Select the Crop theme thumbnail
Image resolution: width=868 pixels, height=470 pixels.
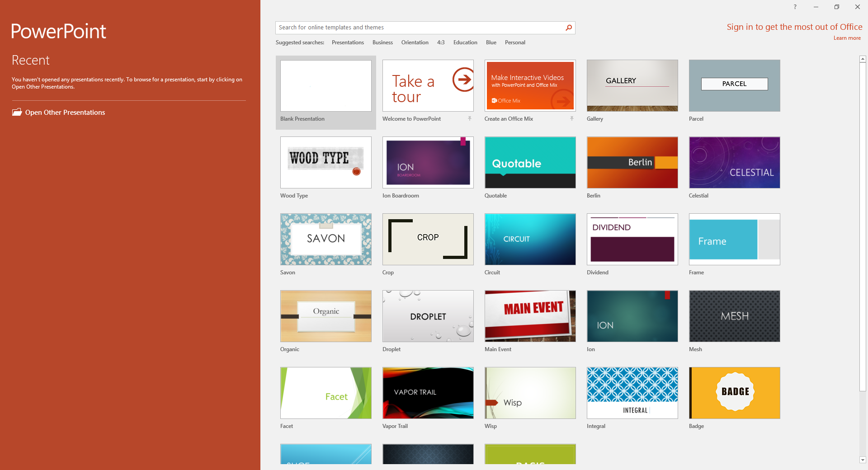coord(428,240)
